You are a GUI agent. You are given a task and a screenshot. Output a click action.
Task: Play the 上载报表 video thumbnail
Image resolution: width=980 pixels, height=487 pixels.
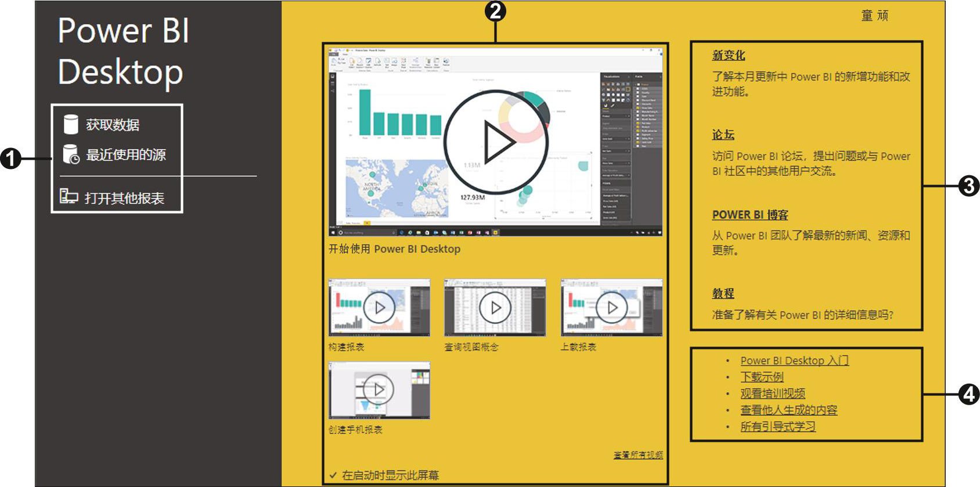coord(612,308)
